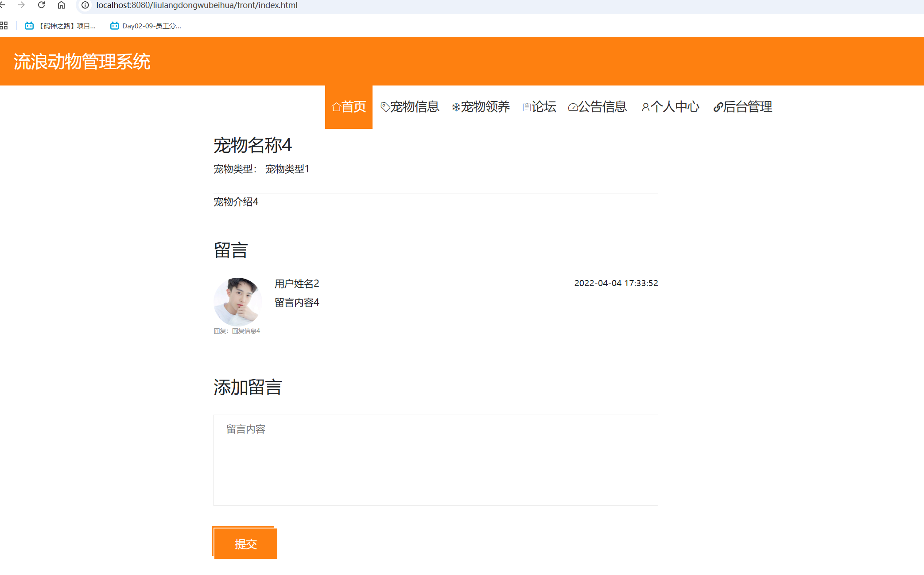The width and height of the screenshot is (924, 575).
Task: Go to browser home page icon
Action: tap(61, 5)
